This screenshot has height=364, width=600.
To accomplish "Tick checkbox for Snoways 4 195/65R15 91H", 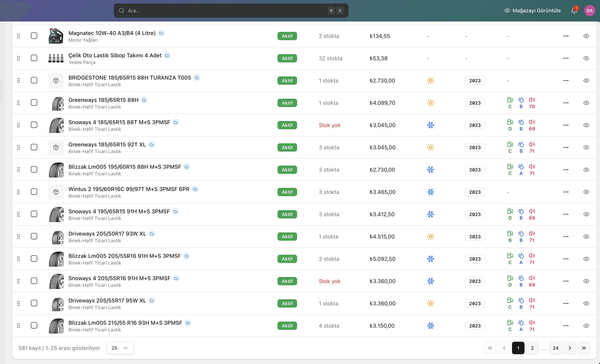I will pyautogui.click(x=34, y=214).
